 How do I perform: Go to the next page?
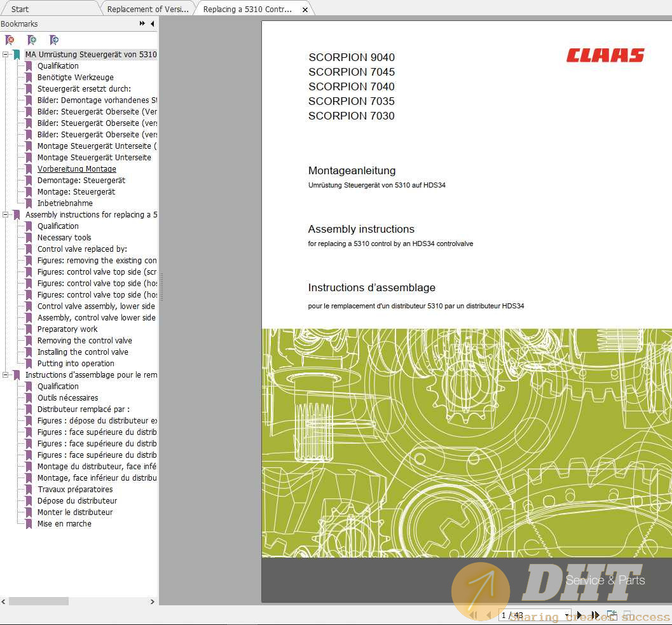579,615
